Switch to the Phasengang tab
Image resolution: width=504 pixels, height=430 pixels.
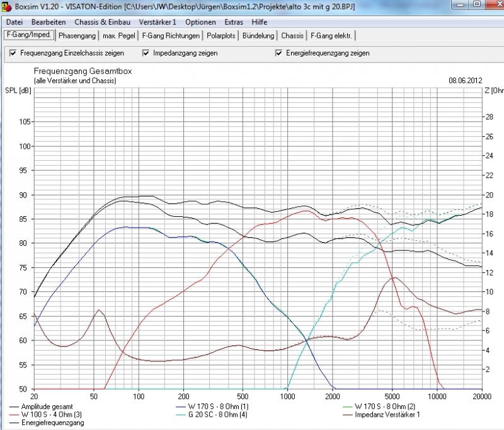click(x=77, y=36)
